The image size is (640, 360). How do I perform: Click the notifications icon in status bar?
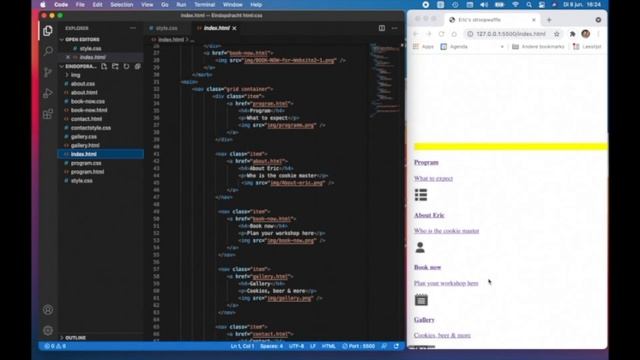[396, 346]
